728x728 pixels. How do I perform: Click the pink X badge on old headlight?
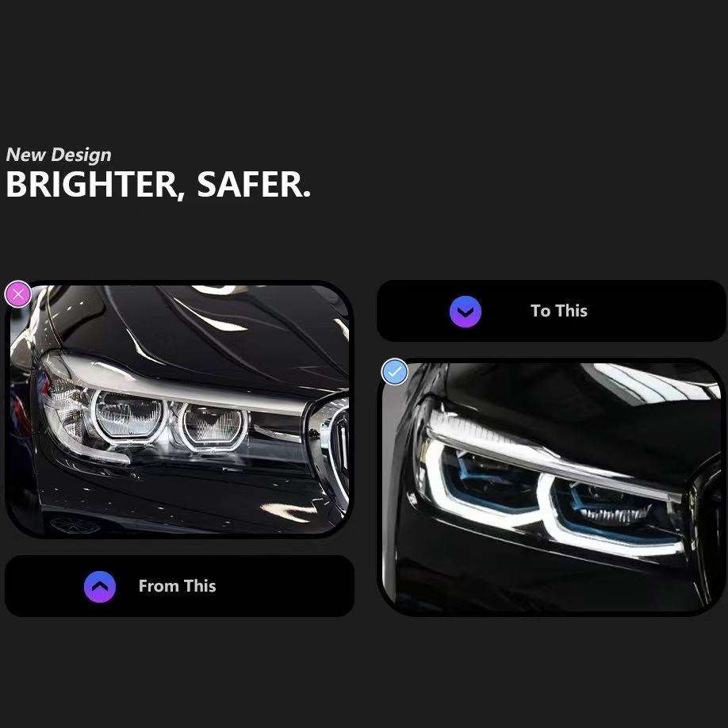[x=18, y=294]
